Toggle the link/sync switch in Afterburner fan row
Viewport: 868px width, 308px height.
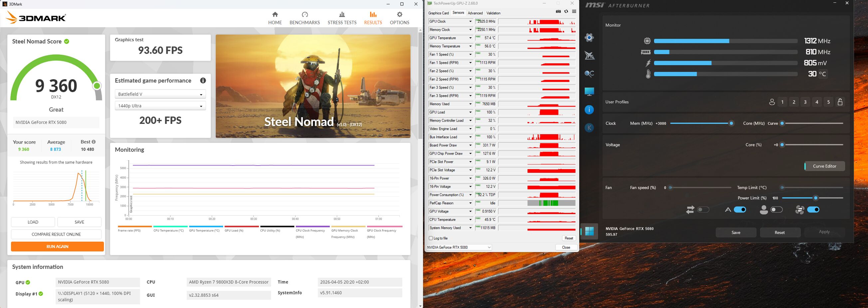(703, 209)
